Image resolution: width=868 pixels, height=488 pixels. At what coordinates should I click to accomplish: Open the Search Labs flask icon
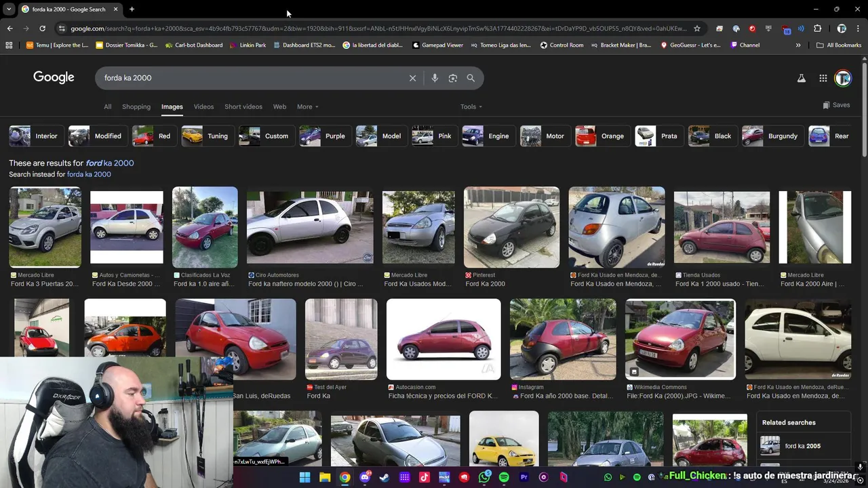[x=802, y=78]
